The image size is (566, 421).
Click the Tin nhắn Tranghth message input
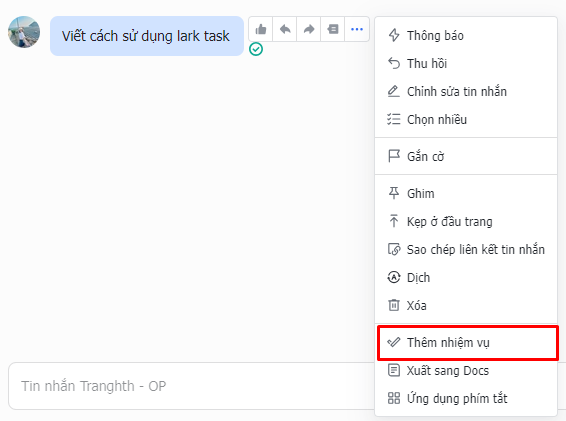coord(191,386)
